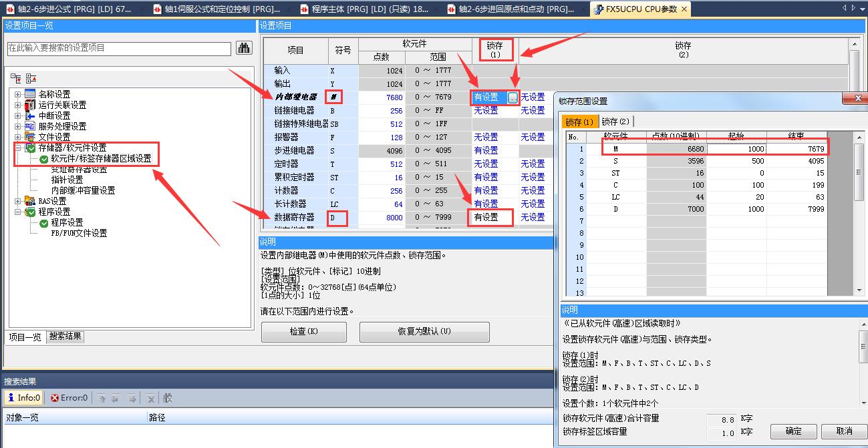Click the settings search input field
The width and height of the screenshot is (868, 448).
point(119,48)
